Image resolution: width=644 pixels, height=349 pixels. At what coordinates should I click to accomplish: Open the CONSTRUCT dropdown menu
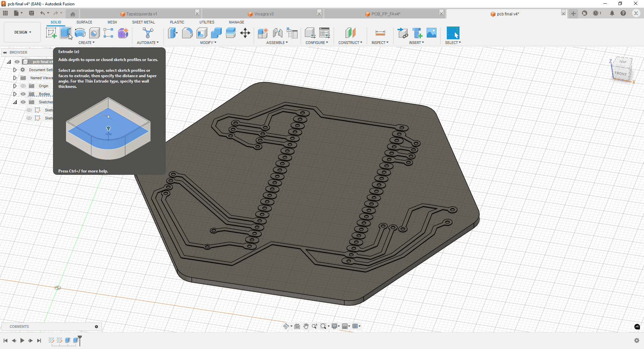[x=350, y=43]
